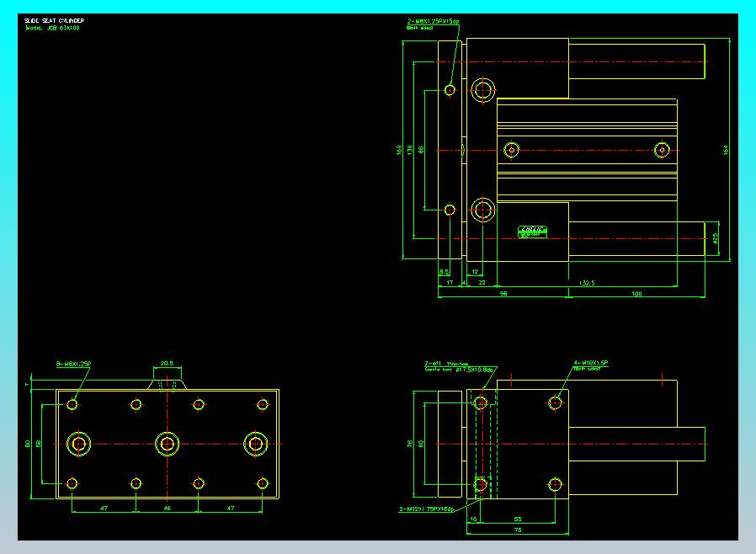756x554 pixels.
Task: Select the '164' overall height dimension
Action: click(726, 150)
